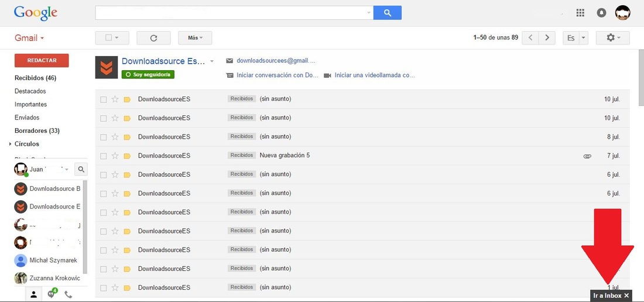Click the video camera icon for videollamada
The width and height of the screenshot is (644, 302).
tap(327, 75)
